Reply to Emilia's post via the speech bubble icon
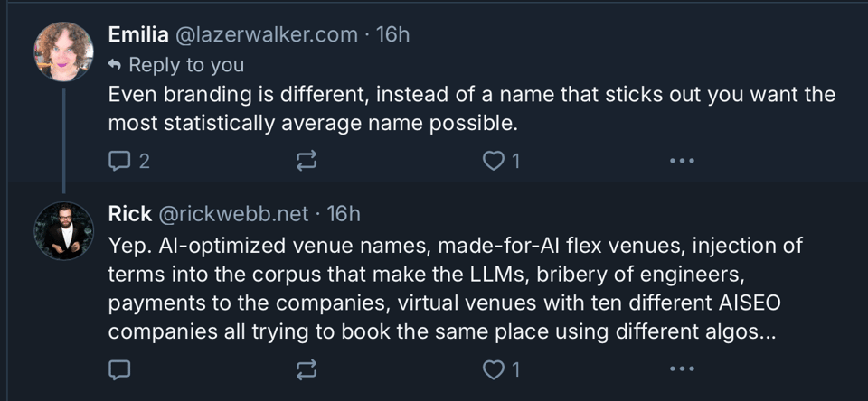This screenshot has height=401, width=868. coord(120,163)
